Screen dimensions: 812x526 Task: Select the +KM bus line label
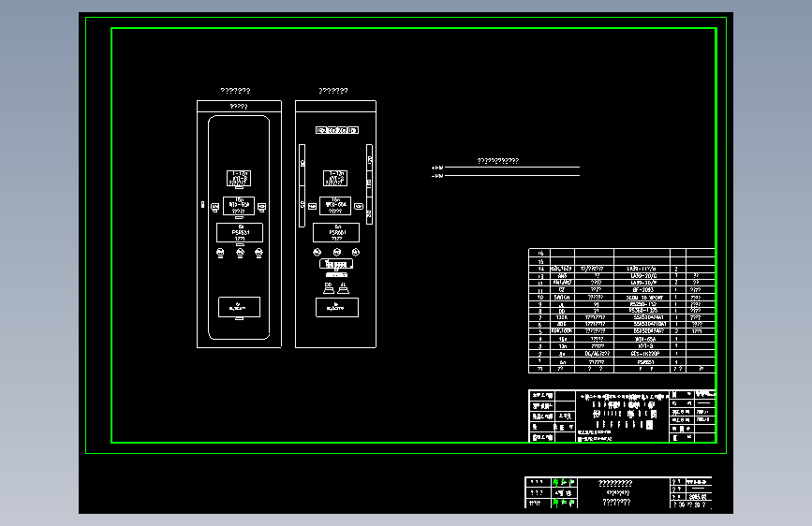point(437,168)
